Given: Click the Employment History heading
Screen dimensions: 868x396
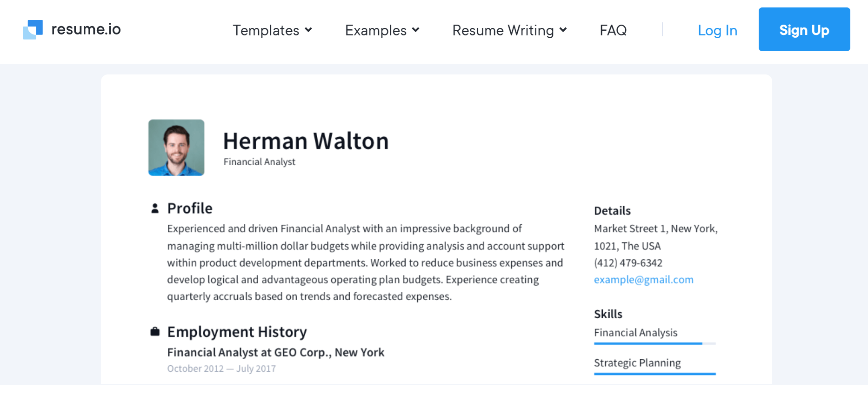Looking at the screenshot, I should [237, 332].
